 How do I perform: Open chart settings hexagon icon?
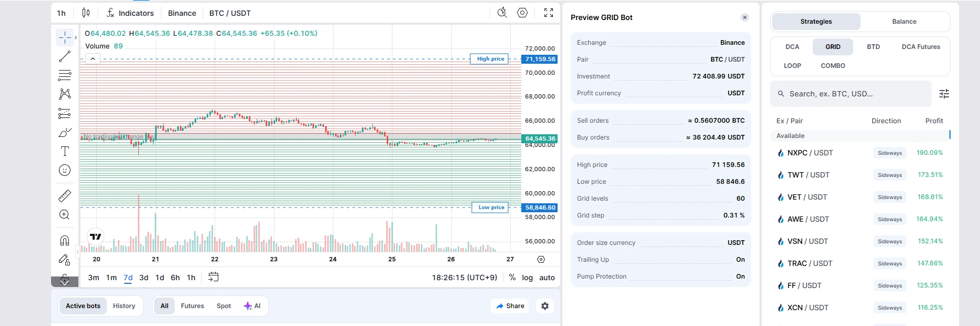(x=522, y=13)
